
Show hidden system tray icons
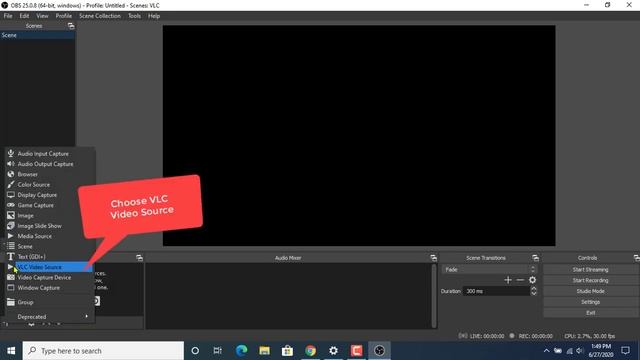click(546, 351)
